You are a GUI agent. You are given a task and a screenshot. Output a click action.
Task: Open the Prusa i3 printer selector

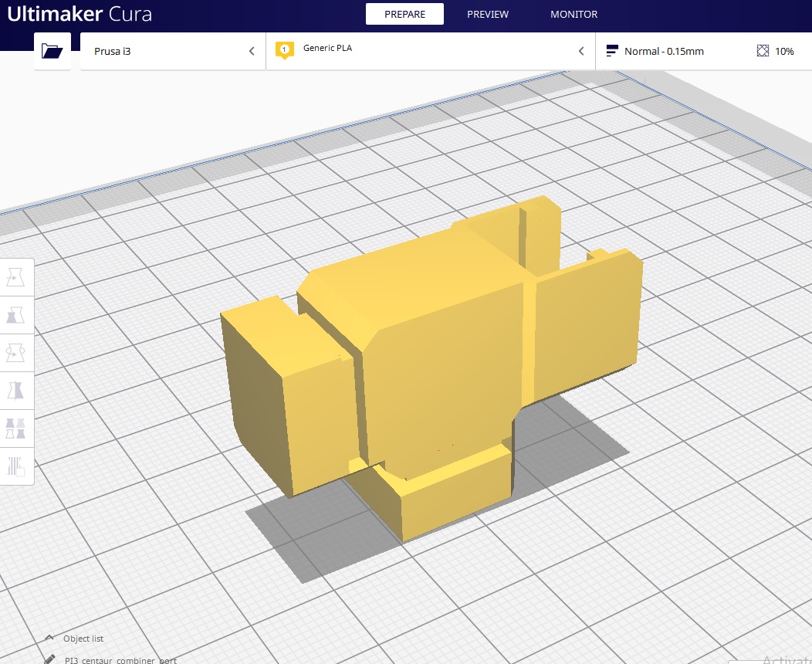click(x=173, y=51)
